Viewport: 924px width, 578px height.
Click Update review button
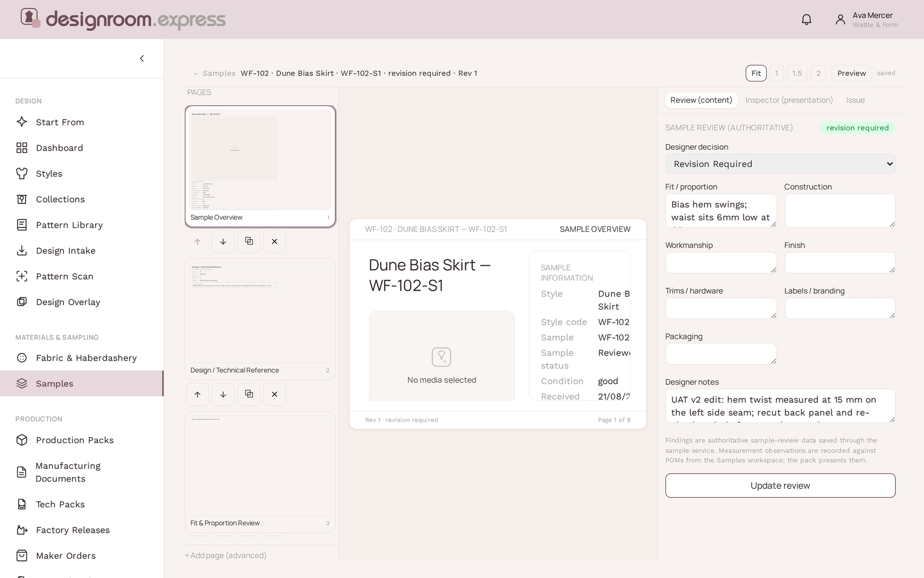click(x=780, y=486)
